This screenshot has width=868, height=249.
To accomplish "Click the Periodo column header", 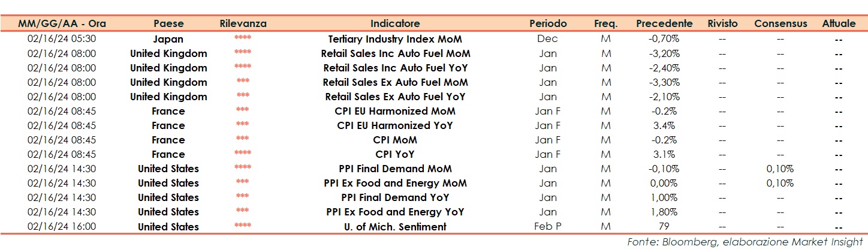I will (x=547, y=24).
